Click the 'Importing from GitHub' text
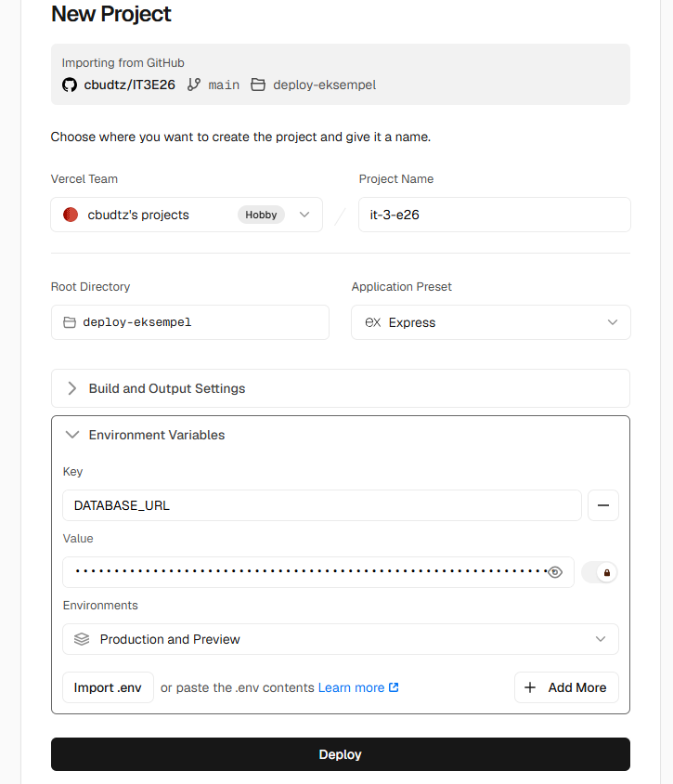 [x=123, y=63]
